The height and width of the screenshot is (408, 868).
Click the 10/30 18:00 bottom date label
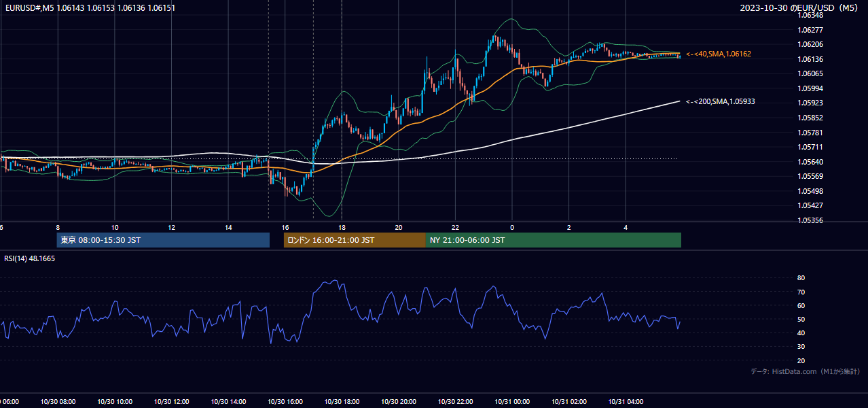click(342, 402)
